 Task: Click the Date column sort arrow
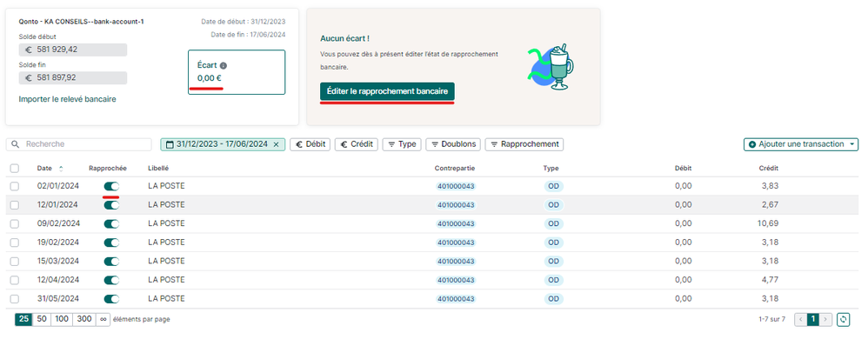point(61,168)
